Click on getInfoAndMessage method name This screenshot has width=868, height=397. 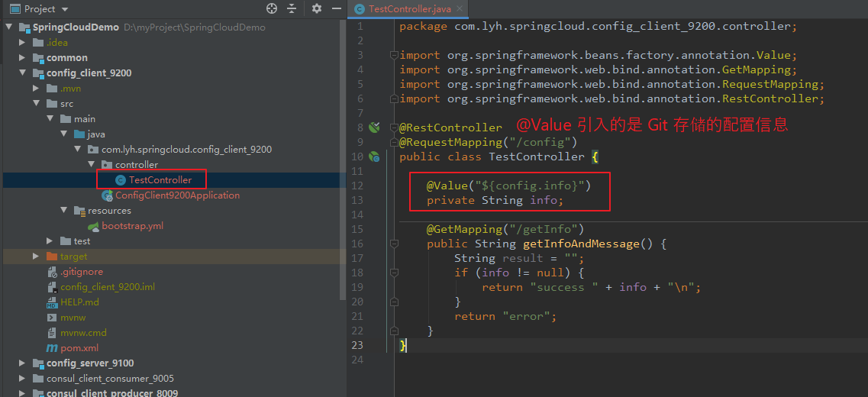(x=581, y=244)
